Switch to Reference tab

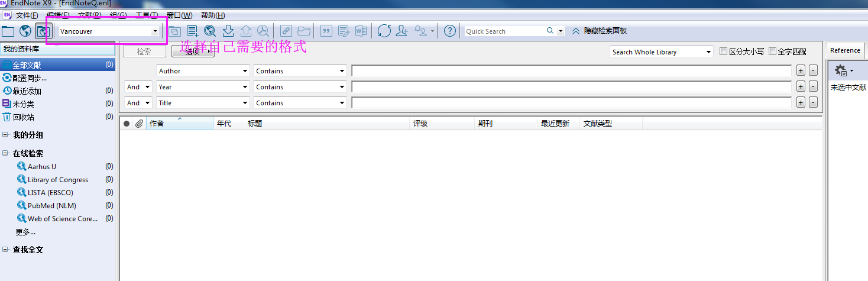click(846, 50)
